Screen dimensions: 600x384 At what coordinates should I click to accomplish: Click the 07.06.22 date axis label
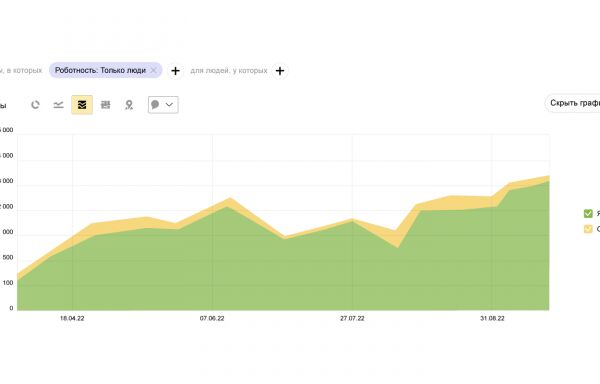212,318
